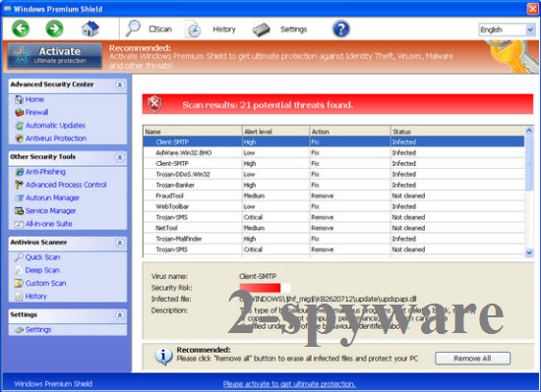This screenshot has width=541, height=392.
Task: Click the Service Manager icon
Action: (20, 211)
